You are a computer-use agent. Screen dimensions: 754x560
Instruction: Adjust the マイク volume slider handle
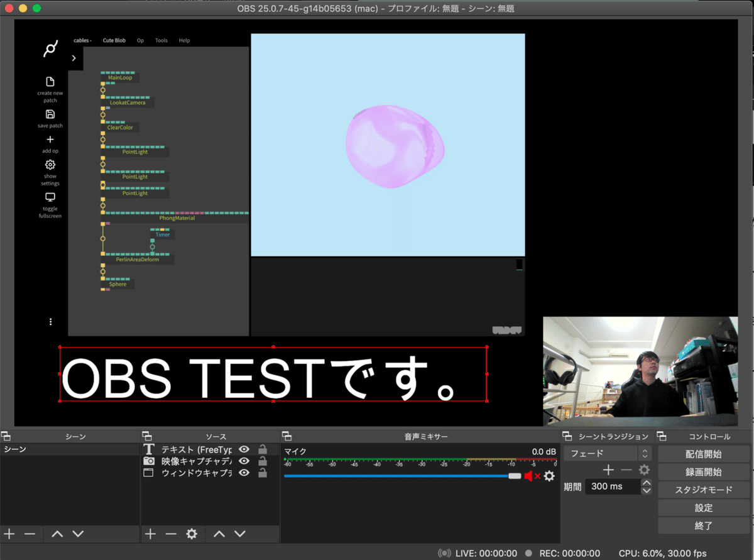[x=515, y=476]
